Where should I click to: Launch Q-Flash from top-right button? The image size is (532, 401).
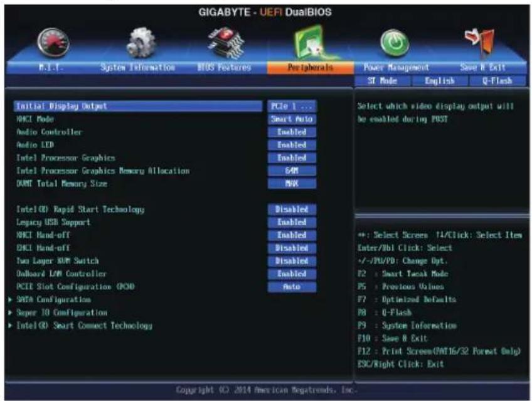497,81
